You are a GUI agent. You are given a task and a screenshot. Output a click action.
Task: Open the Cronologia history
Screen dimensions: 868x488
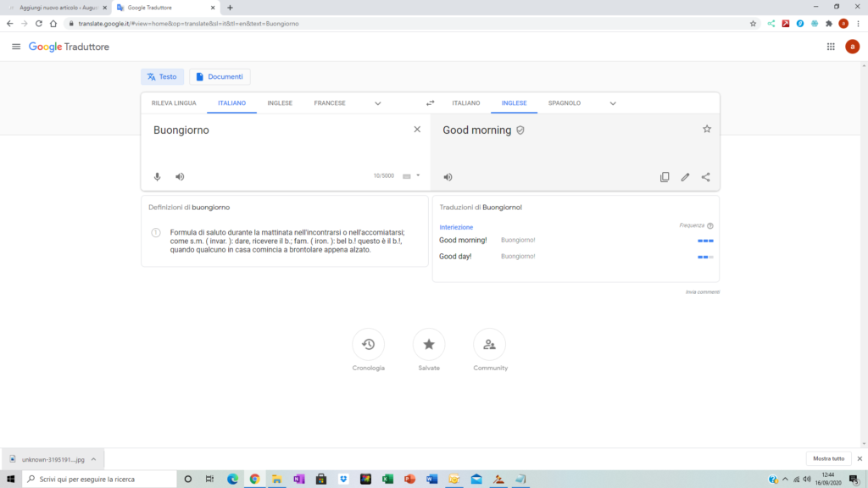pos(368,345)
